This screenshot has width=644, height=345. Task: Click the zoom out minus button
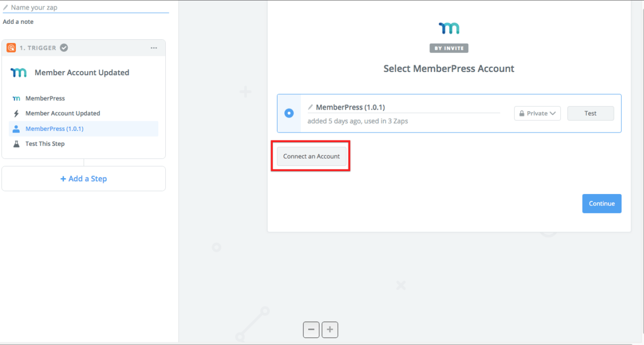coord(311,330)
